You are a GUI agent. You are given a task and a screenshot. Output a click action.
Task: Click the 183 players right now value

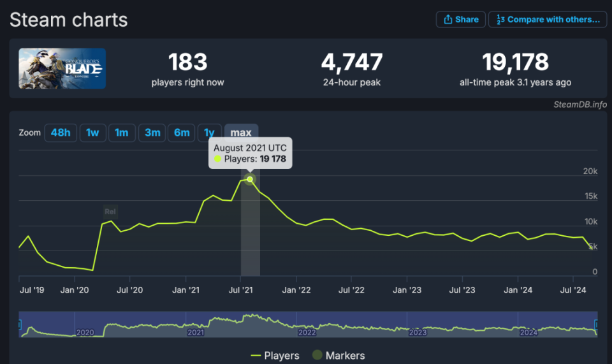click(x=187, y=62)
